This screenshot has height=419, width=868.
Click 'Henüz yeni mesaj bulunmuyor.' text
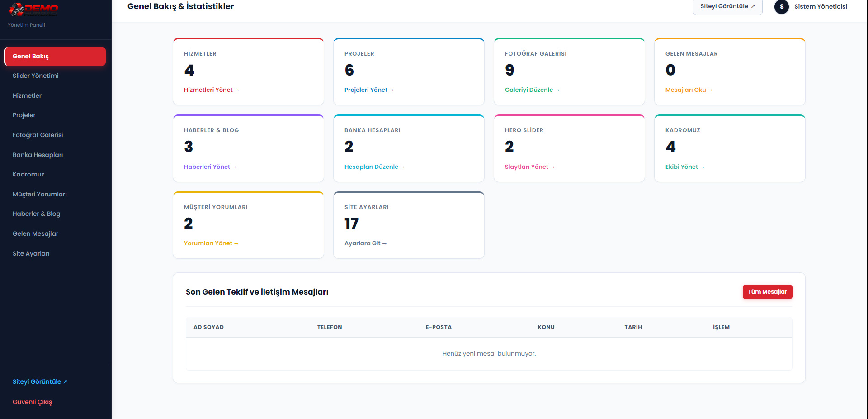click(x=489, y=353)
